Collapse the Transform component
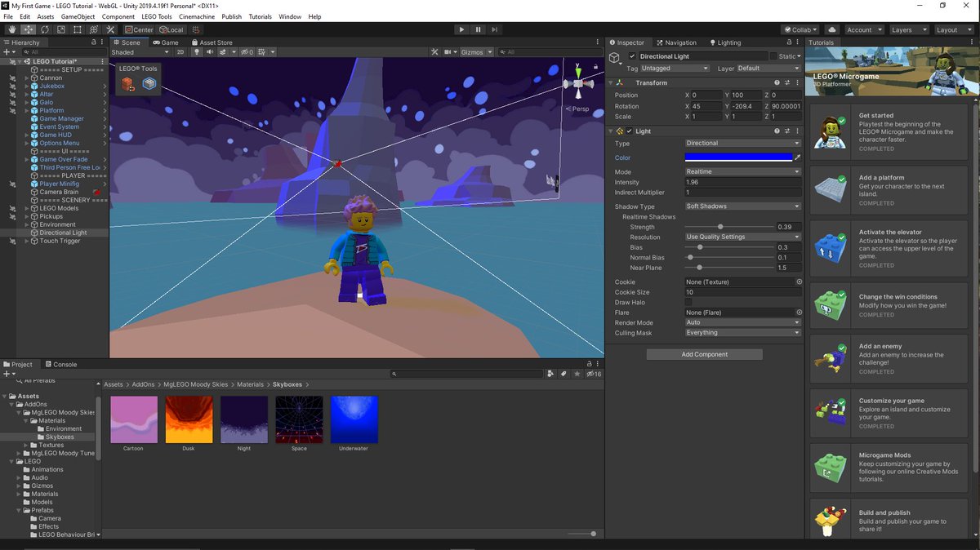This screenshot has width=980, height=550. tap(611, 82)
